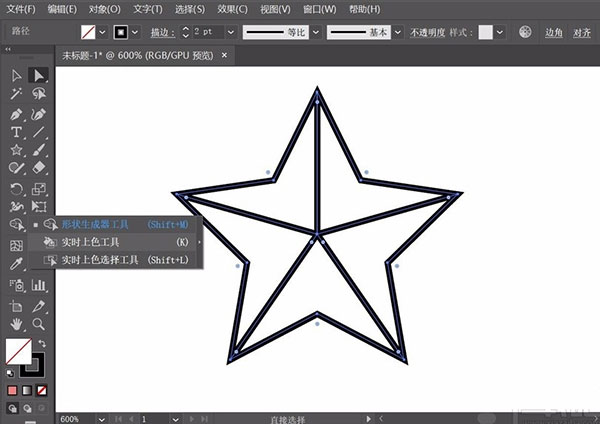Click the 边角 button
The width and height of the screenshot is (600, 424).
553,32
